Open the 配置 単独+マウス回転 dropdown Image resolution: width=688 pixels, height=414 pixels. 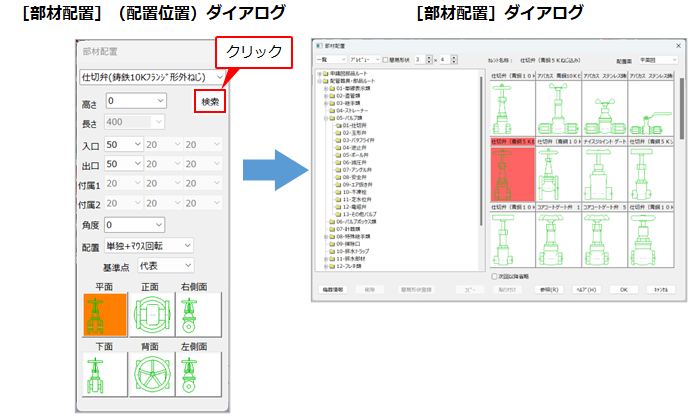click(150, 245)
